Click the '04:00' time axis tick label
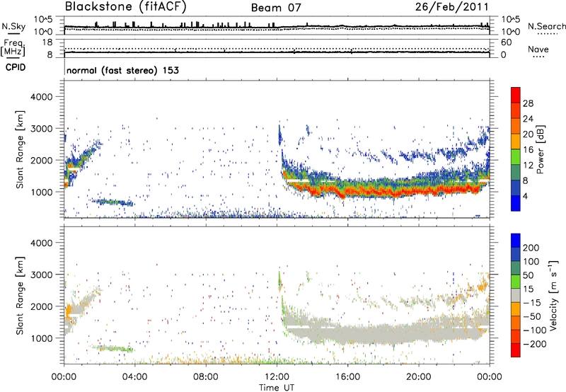Image resolution: width=566 pixels, height=392 pixels. click(x=134, y=377)
